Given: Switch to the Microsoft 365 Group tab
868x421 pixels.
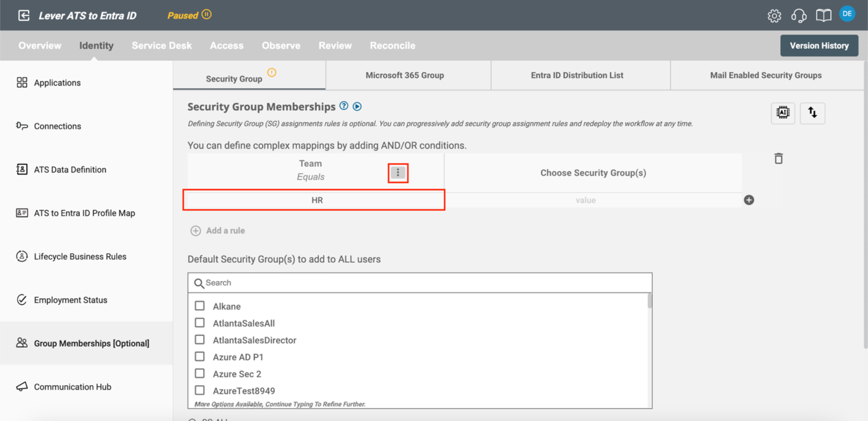Looking at the screenshot, I should click(404, 75).
